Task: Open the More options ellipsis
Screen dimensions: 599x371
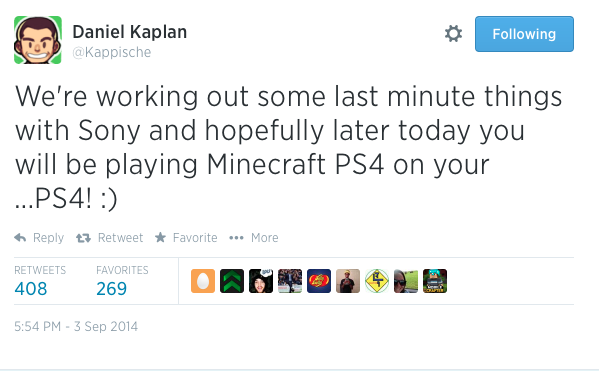Action: pos(236,238)
